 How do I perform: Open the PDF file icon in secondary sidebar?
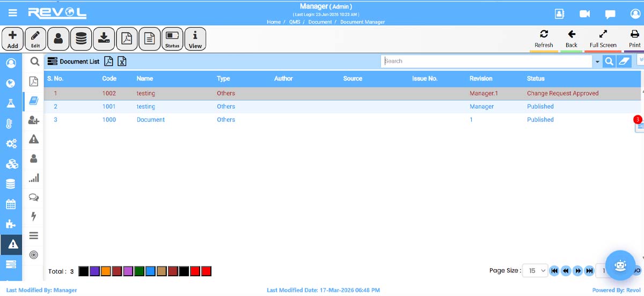tap(33, 82)
